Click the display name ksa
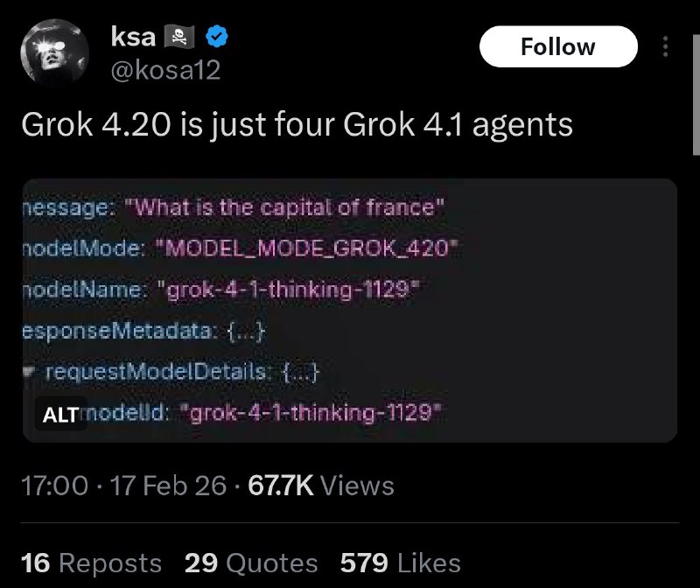 coord(133,37)
